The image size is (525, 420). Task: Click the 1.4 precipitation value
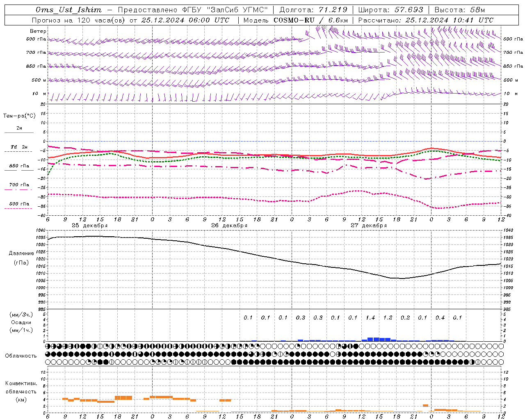[x=370, y=318]
